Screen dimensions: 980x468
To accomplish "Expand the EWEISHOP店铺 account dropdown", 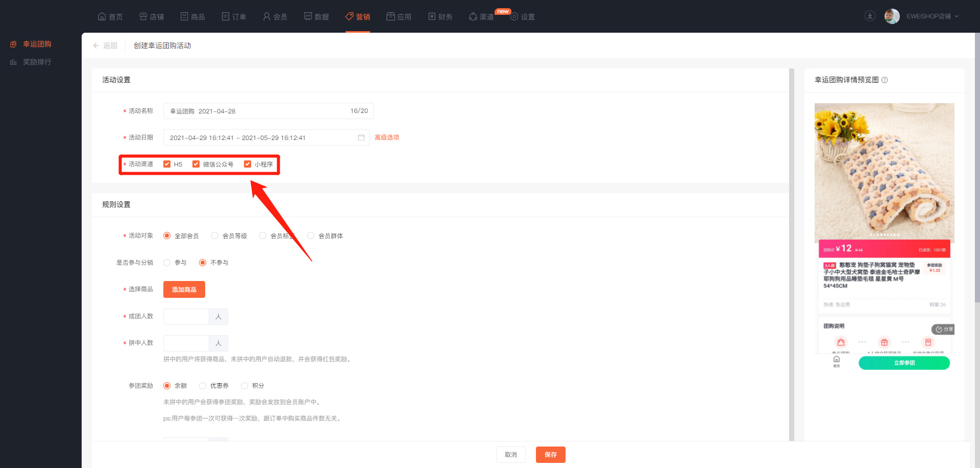I will click(x=932, y=16).
